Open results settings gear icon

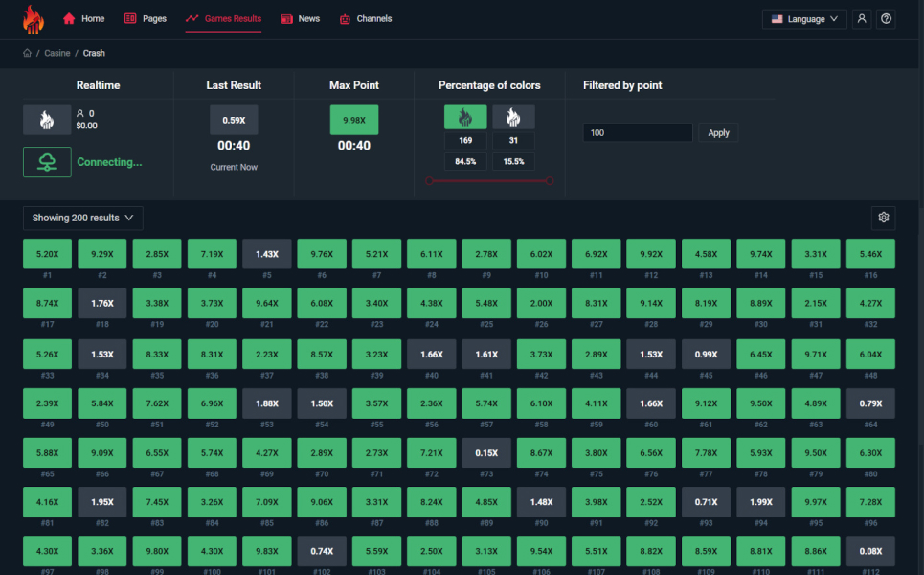coord(883,218)
